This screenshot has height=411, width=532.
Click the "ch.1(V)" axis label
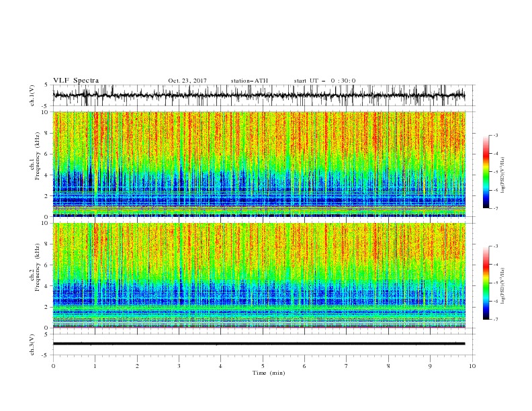pos(32,95)
